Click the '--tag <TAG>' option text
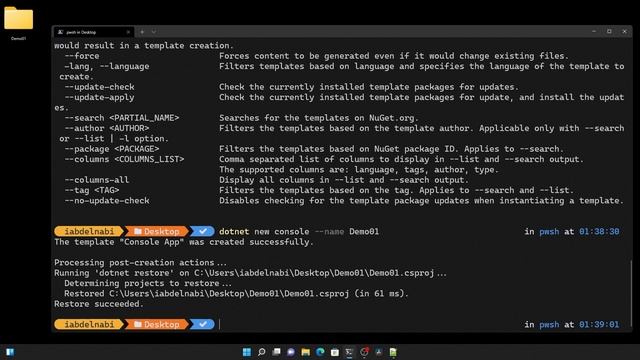 point(92,190)
